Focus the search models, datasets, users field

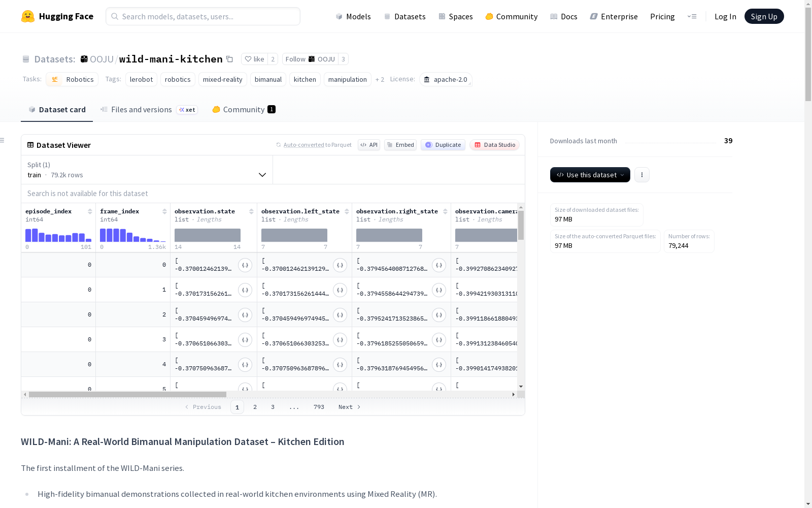tap(203, 16)
